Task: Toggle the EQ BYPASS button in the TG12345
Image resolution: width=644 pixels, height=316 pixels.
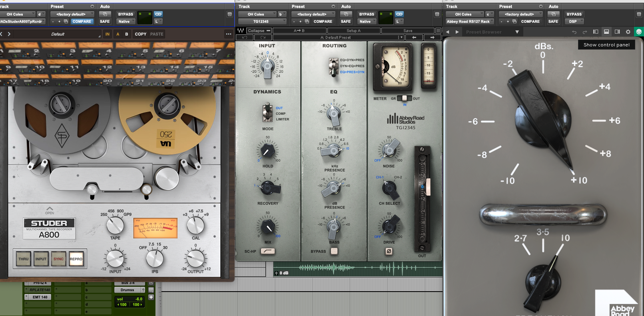Action: tap(334, 251)
